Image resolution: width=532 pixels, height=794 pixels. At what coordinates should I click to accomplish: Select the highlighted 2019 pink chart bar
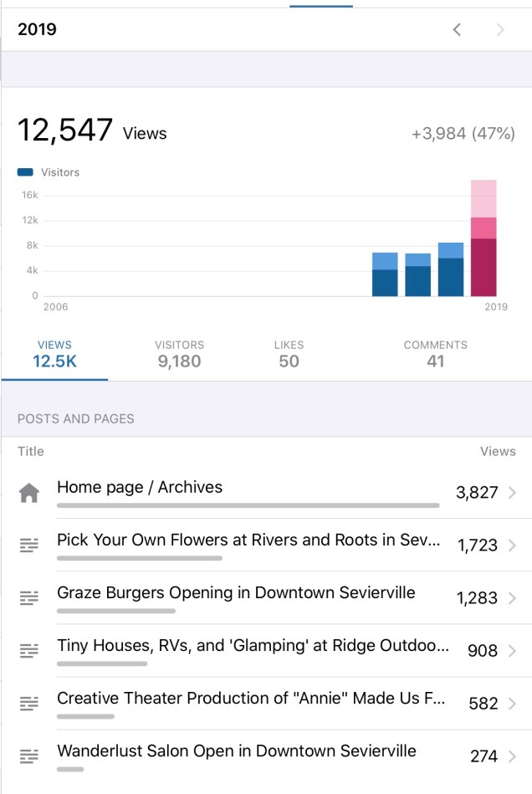(483, 238)
